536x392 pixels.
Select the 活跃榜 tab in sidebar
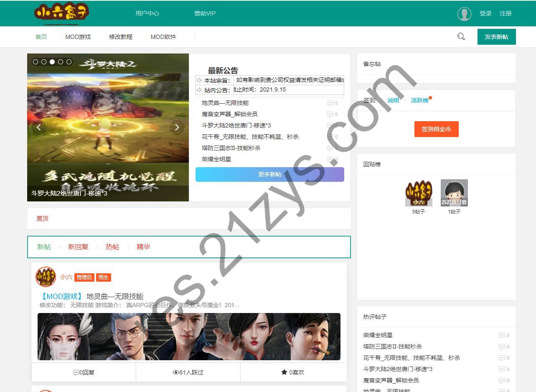tap(420, 100)
